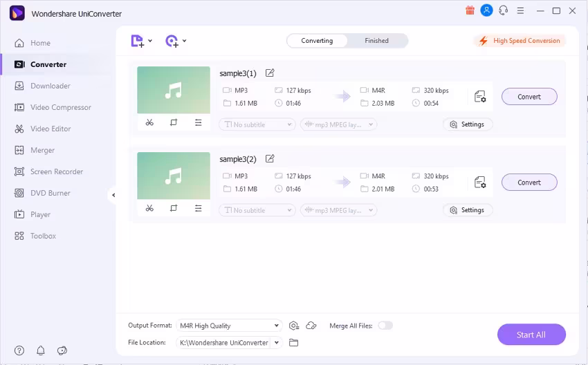The width and height of the screenshot is (588, 365).
Task: Open the gift box promotions icon
Action: (x=470, y=10)
